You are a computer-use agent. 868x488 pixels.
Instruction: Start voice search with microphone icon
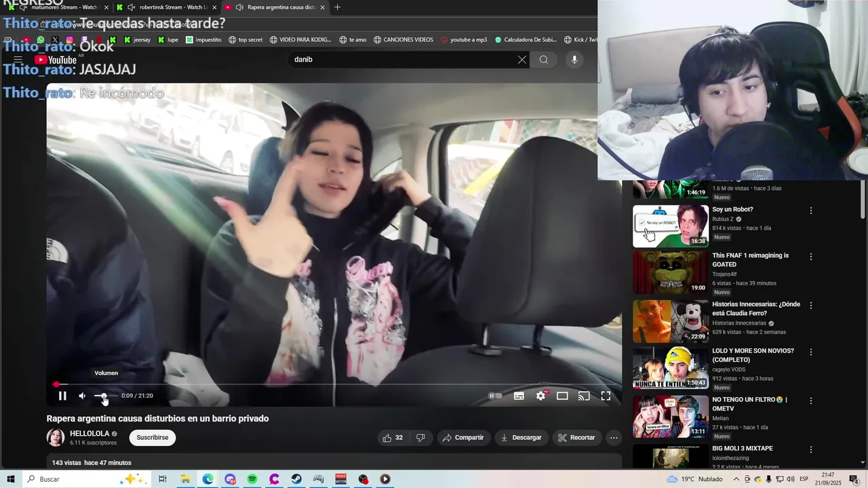click(574, 60)
